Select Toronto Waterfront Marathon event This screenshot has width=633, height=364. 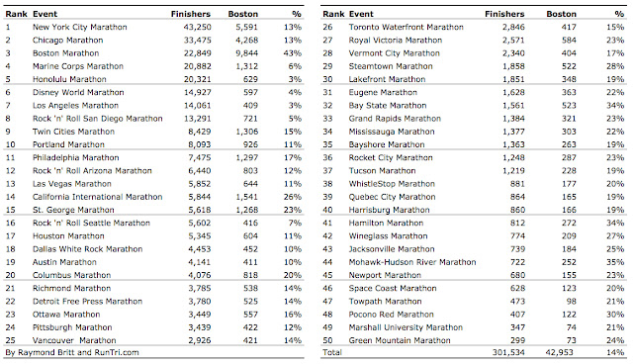[407, 27]
